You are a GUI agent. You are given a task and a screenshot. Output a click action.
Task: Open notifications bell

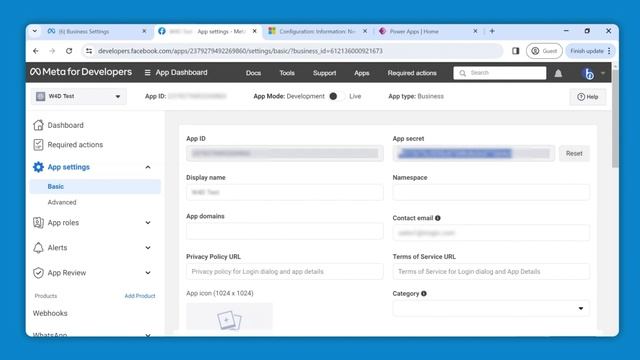pyautogui.click(x=558, y=73)
